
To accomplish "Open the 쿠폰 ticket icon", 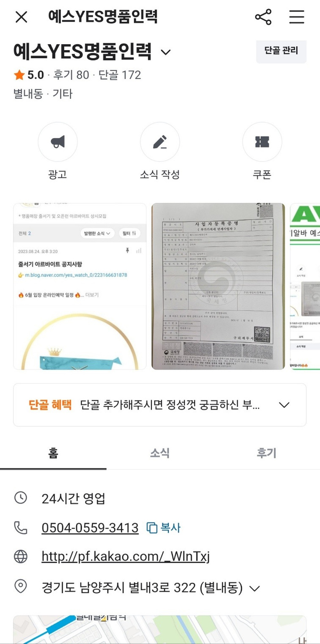I will pyautogui.click(x=262, y=142).
